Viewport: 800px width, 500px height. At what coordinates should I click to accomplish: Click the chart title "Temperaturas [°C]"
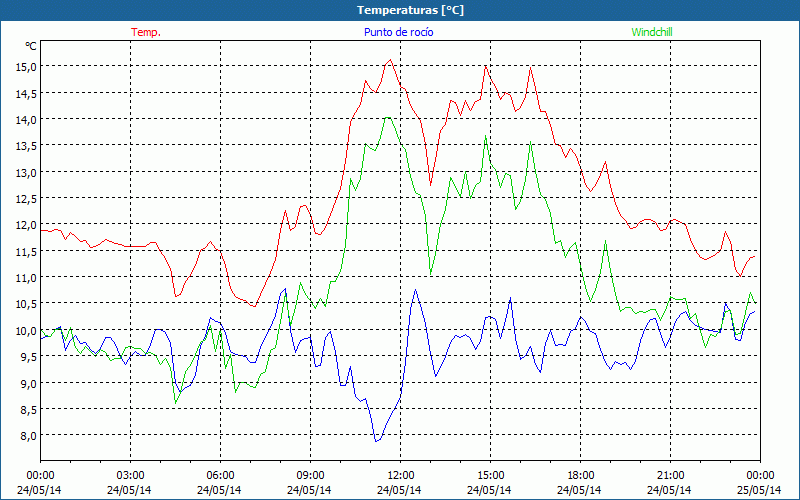(x=410, y=10)
